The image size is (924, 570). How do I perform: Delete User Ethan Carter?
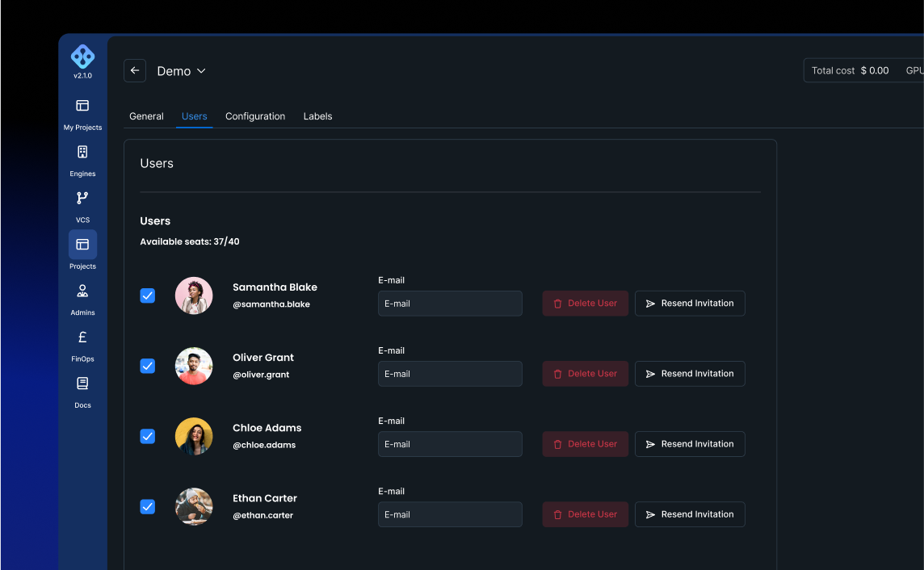pos(585,514)
